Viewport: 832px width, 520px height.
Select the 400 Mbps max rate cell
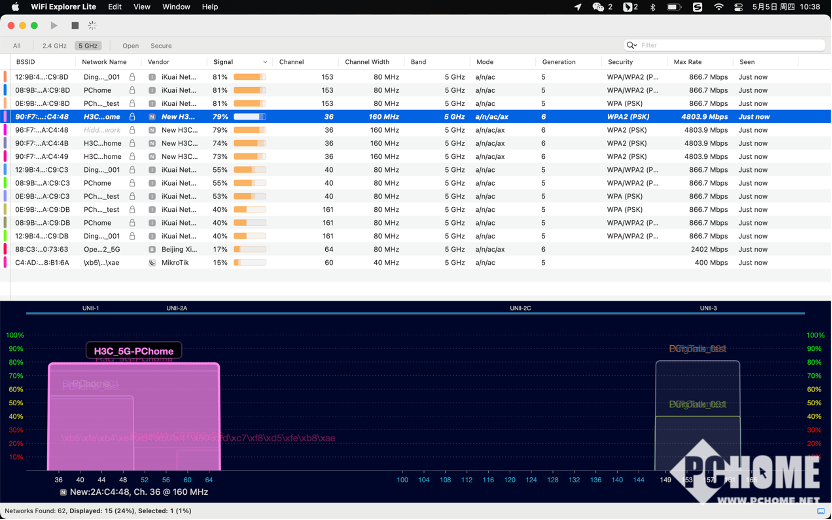(711, 263)
